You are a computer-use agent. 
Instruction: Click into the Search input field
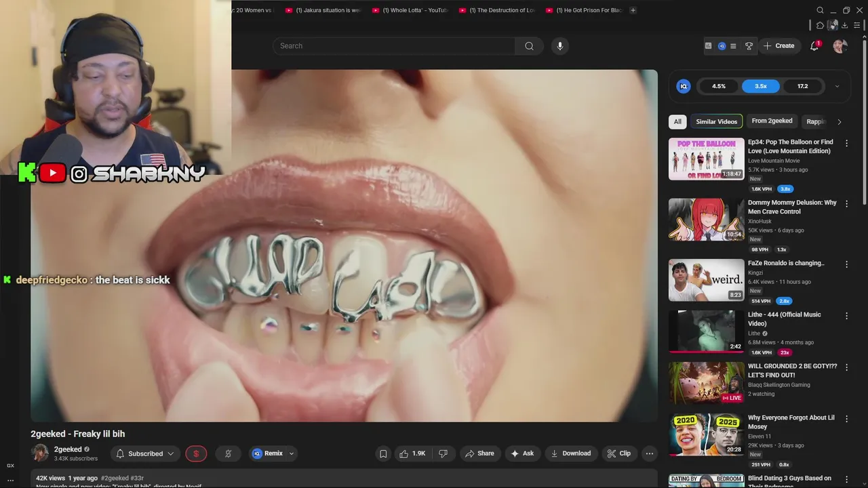coord(394,46)
